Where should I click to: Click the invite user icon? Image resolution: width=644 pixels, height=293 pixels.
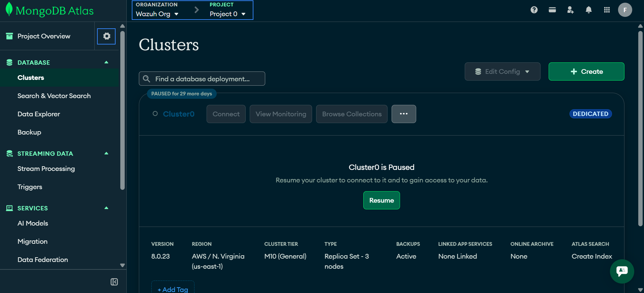(x=570, y=10)
